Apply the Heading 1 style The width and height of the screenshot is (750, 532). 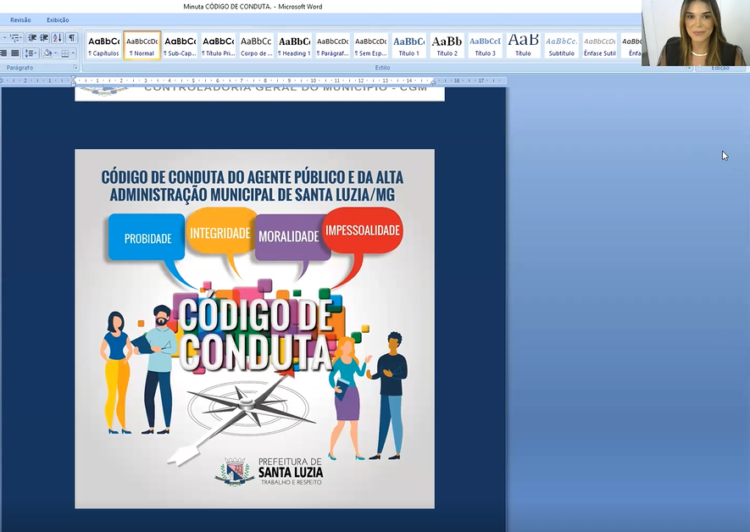[294, 46]
